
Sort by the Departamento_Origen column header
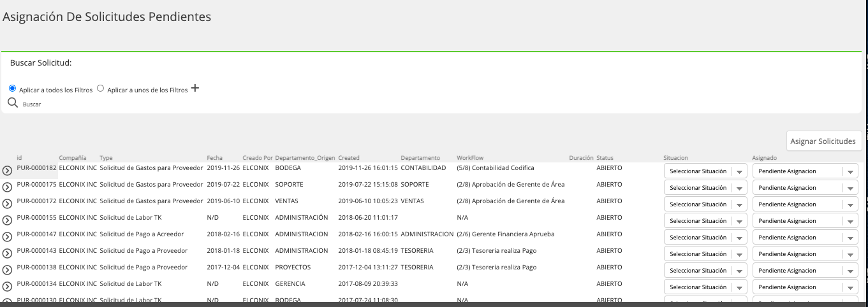pos(305,157)
